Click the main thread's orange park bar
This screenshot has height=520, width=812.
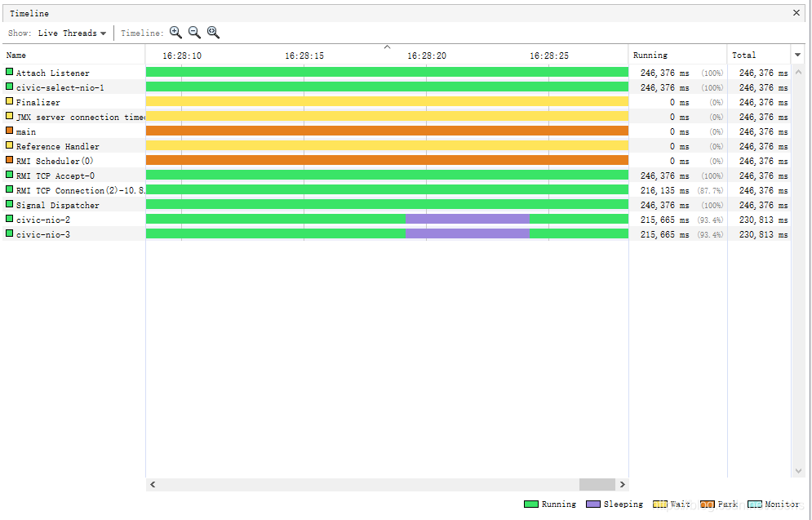point(387,131)
